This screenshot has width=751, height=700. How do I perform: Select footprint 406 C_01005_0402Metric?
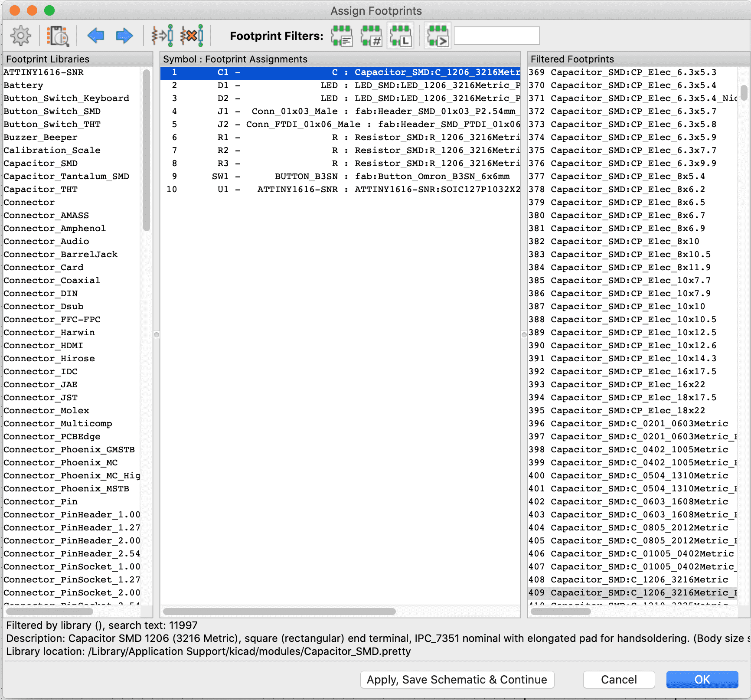click(633, 553)
